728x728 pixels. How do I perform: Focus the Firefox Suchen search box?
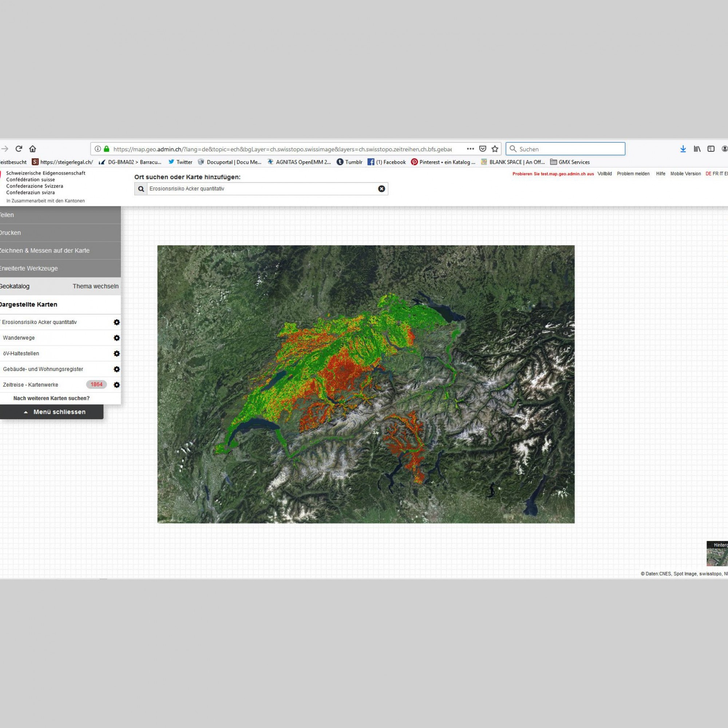click(x=565, y=149)
